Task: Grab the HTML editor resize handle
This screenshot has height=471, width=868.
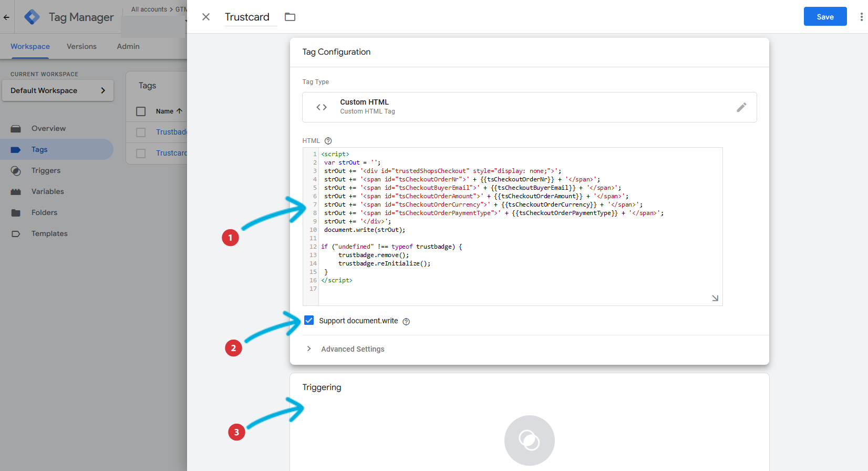Action: click(x=715, y=298)
